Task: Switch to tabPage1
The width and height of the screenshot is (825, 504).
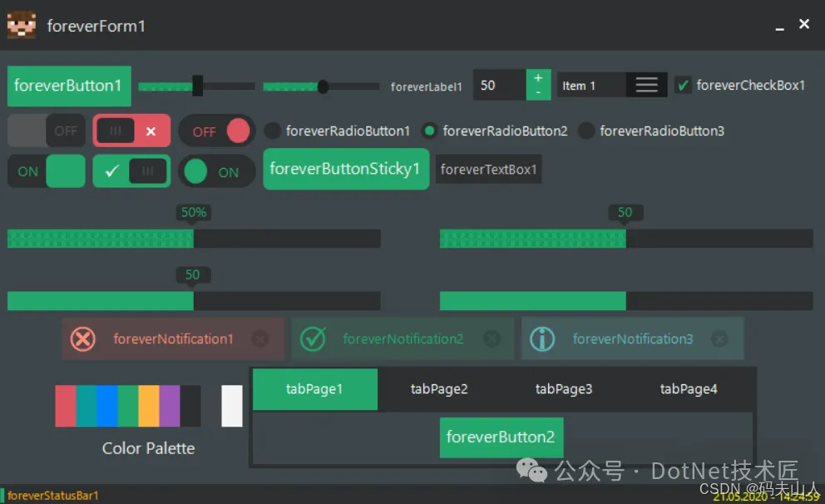Action: coord(314,389)
